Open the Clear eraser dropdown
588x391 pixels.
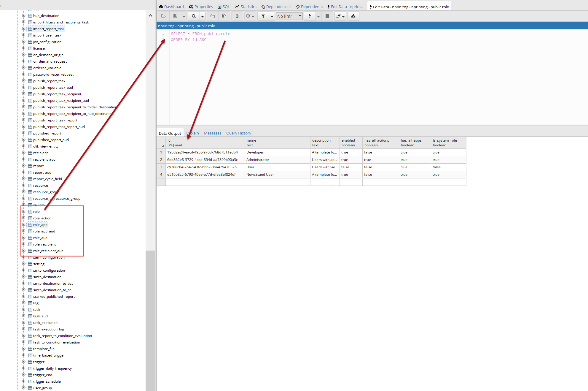[x=340, y=16]
